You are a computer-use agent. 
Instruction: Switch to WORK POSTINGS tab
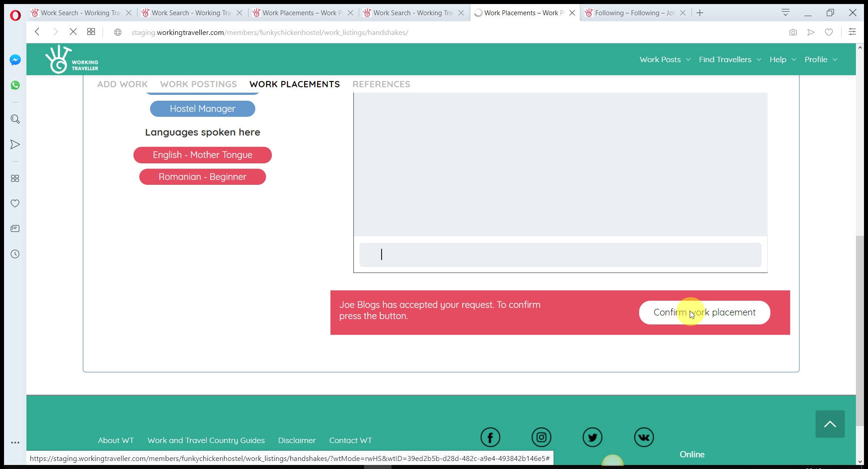pyautogui.click(x=198, y=84)
